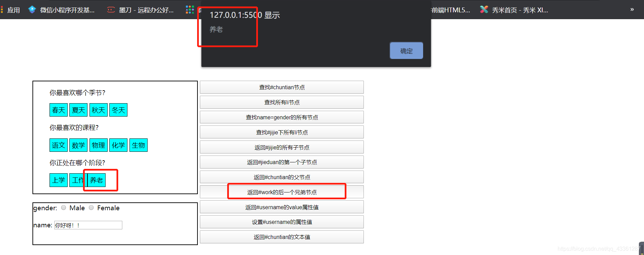Click the red 墨刀 bookmark icon
Viewport: 644px width, 255px height.
[111, 10]
